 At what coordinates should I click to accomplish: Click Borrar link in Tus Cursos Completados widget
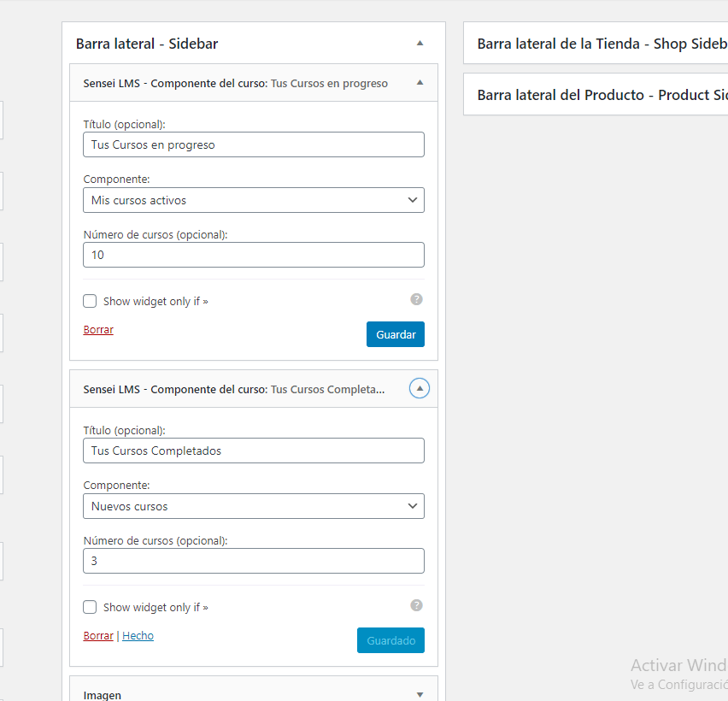[x=98, y=635]
